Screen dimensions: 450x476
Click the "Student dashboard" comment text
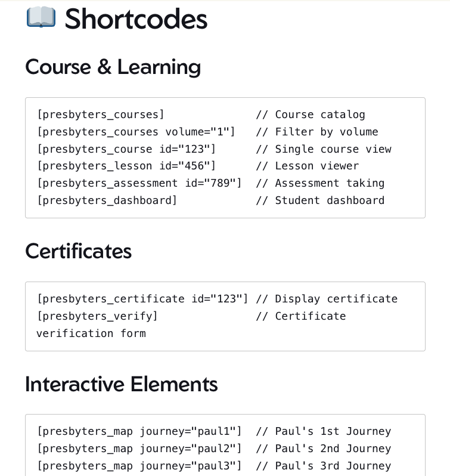(330, 200)
